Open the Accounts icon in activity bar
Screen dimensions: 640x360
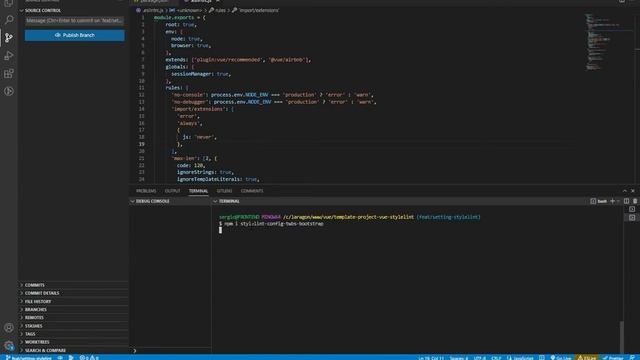click(x=9, y=327)
